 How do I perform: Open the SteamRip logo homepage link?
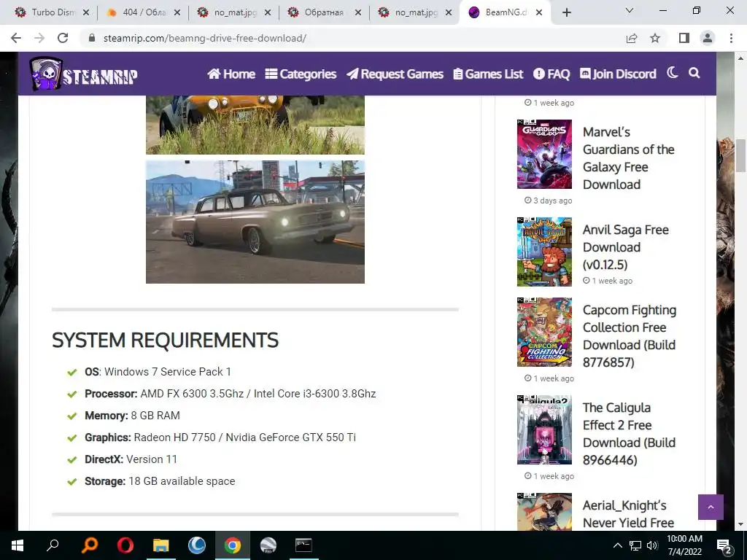tap(83, 74)
